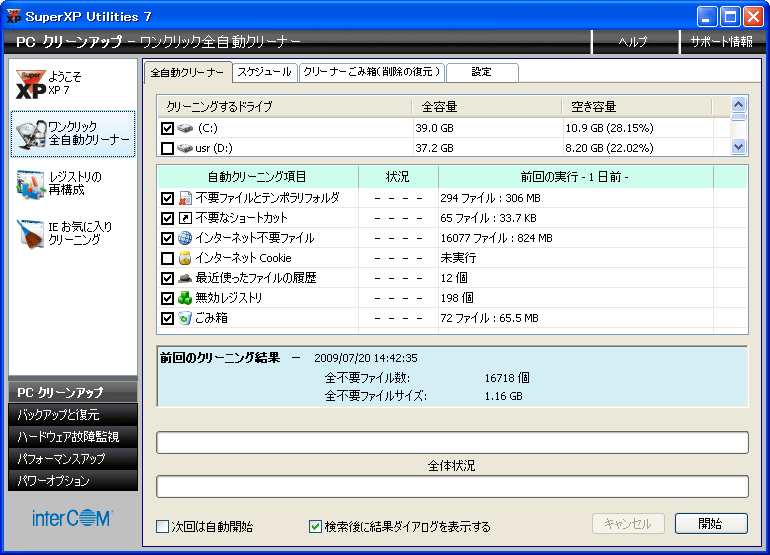Click the '198 個' value

pos(457,298)
